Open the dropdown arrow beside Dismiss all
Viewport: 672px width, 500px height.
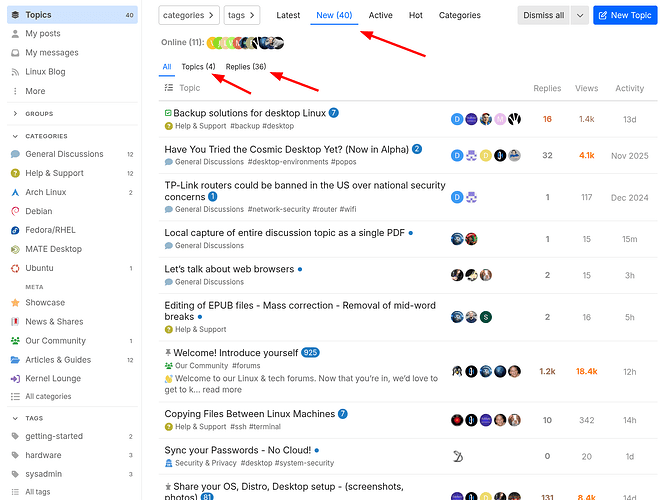580,15
